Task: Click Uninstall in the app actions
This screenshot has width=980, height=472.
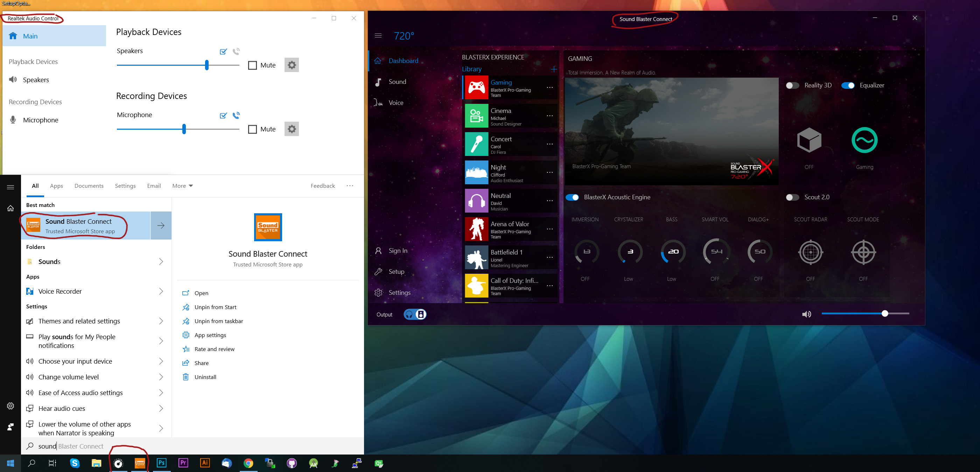Action: click(205, 377)
